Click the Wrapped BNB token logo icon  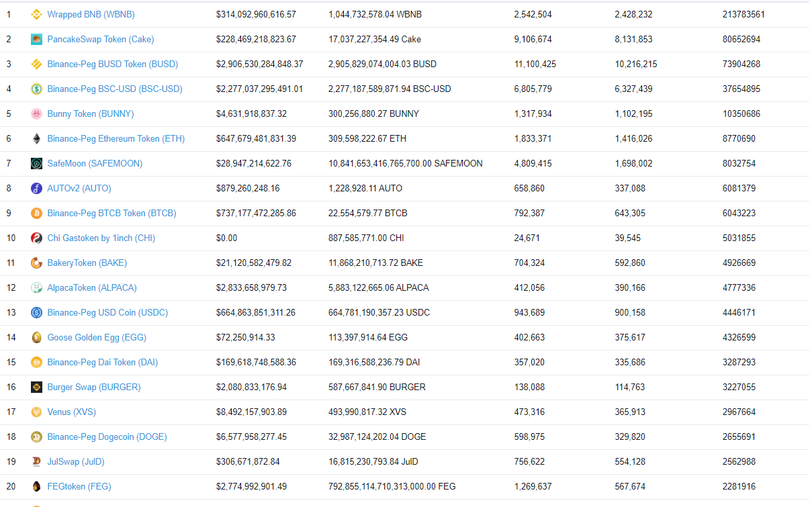(36, 14)
